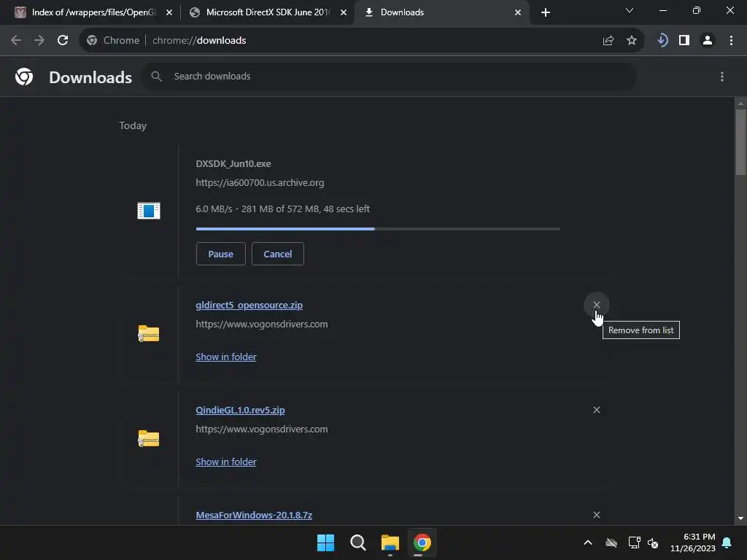Click the Chrome site info chip
Image resolution: width=747 pixels, height=560 pixels.
[113, 41]
